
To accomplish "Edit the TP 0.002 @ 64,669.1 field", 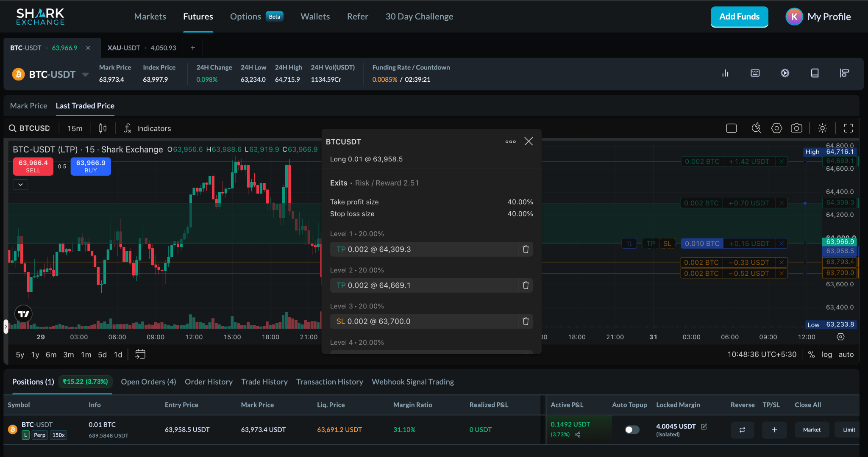I will click(424, 285).
